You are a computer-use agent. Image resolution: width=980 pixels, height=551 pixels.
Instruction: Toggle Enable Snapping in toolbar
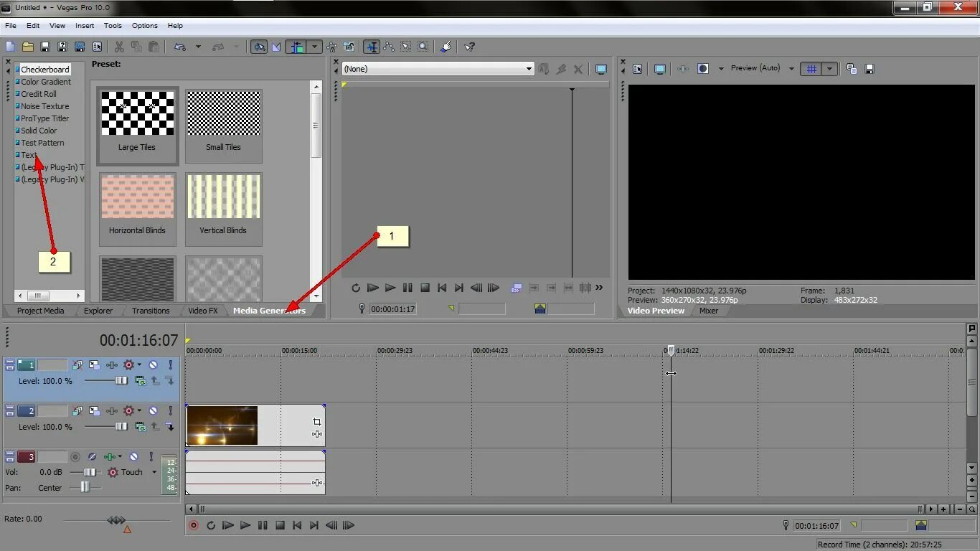[259, 47]
